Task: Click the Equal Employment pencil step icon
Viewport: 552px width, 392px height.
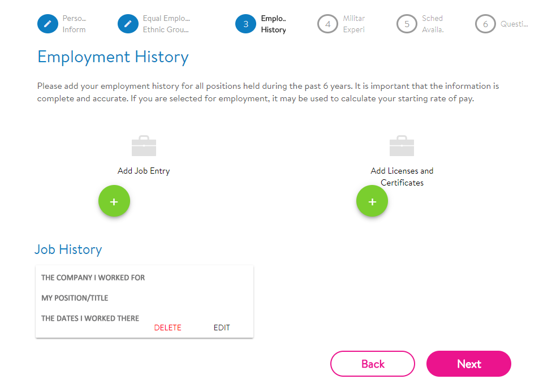Action: point(128,24)
